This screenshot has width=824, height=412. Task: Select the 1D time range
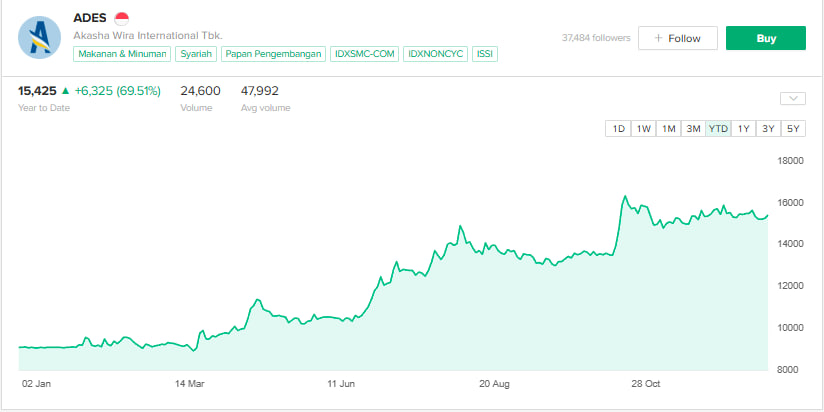[x=618, y=128]
